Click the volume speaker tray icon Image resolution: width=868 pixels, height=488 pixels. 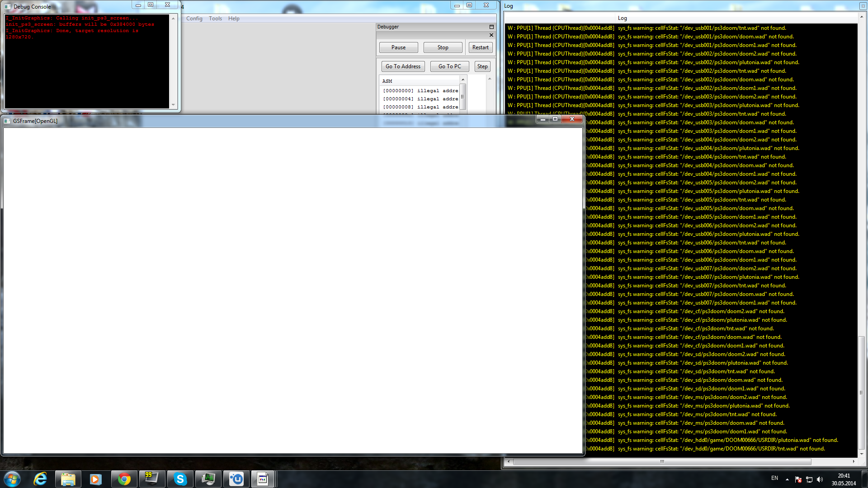820,479
